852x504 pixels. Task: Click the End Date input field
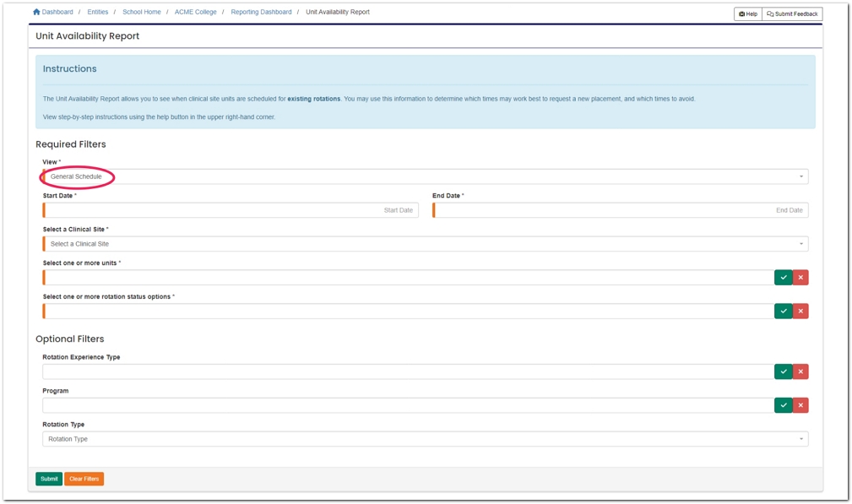click(621, 209)
